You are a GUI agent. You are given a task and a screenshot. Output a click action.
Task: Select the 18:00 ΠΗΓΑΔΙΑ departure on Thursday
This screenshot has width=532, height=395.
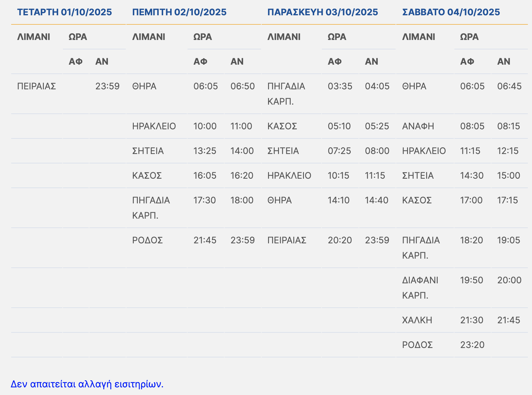242,200
